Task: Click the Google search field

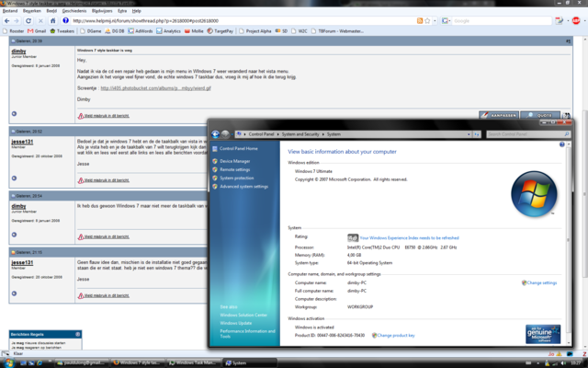Action: pyautogui.click(x=502, y=21)
